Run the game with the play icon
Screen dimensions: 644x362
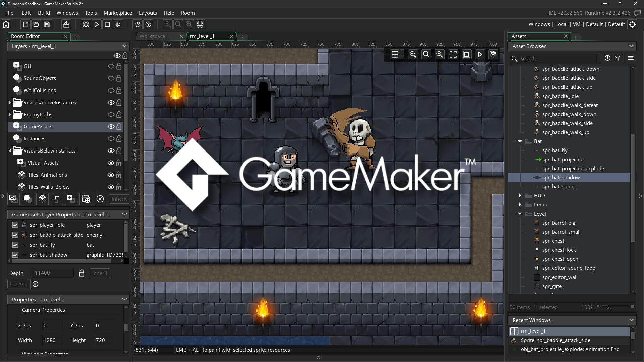point(97,24)
